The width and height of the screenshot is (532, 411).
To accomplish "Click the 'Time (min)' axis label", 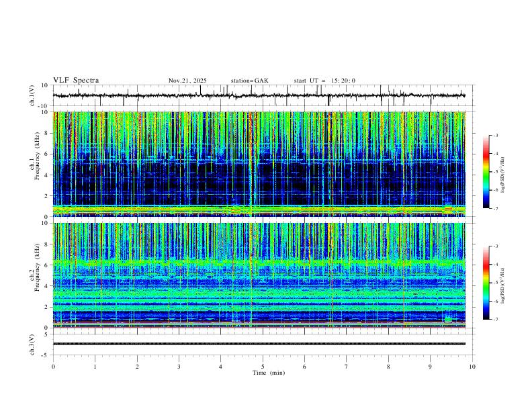I will point(269,373).
